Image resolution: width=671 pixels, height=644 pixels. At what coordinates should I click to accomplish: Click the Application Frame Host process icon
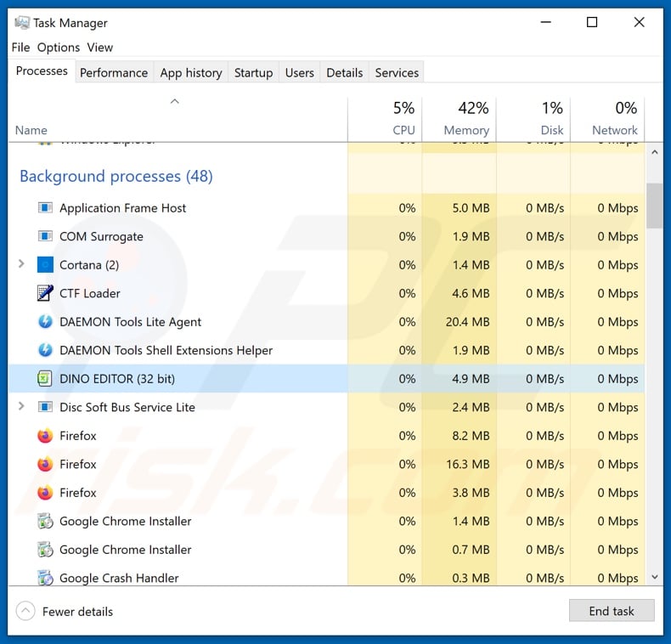click(x=45, y=208)
